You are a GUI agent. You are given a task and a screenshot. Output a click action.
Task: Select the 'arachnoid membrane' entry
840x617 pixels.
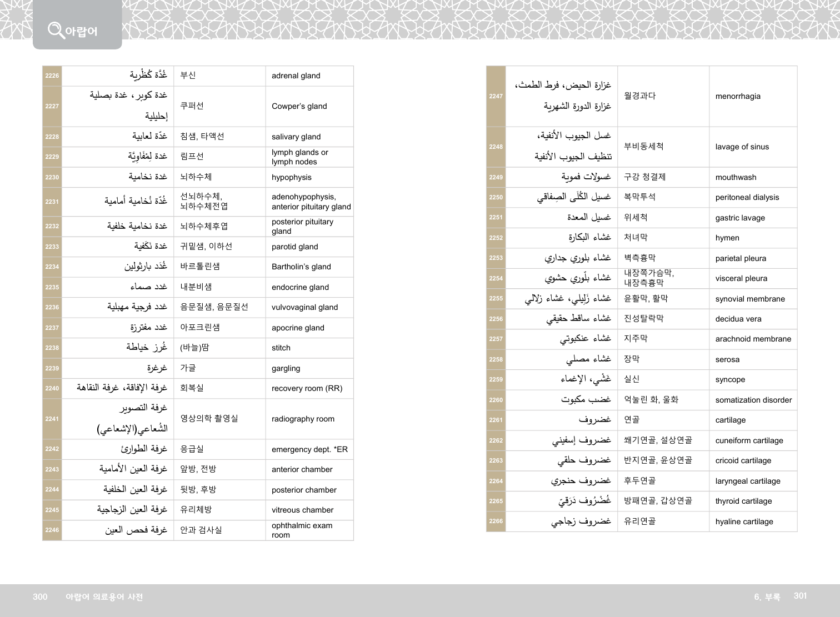point(753,339)
